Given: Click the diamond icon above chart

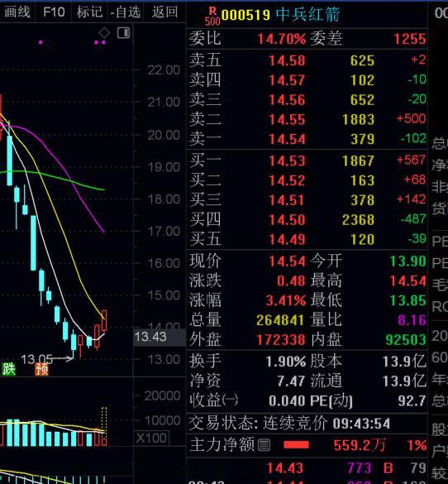Looking at the screenshot, I should click(x=104, y=32).
